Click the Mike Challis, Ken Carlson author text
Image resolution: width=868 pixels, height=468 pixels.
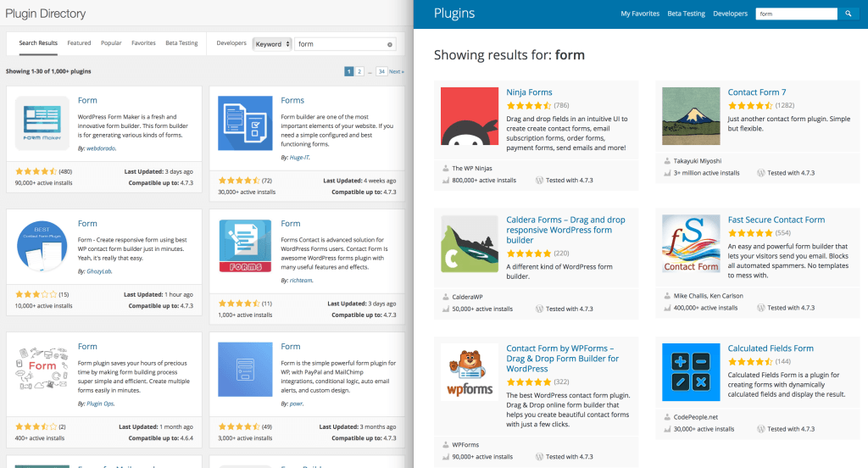[708, 296]
